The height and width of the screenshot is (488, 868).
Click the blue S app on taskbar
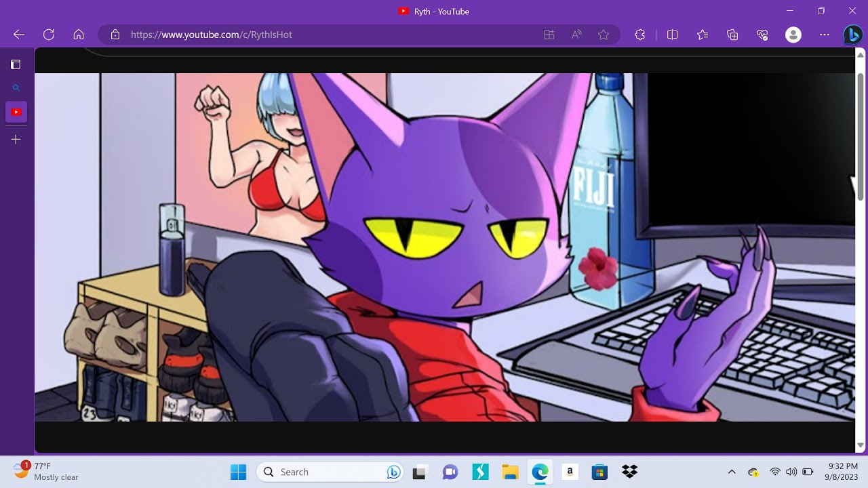tap(480, 472)
